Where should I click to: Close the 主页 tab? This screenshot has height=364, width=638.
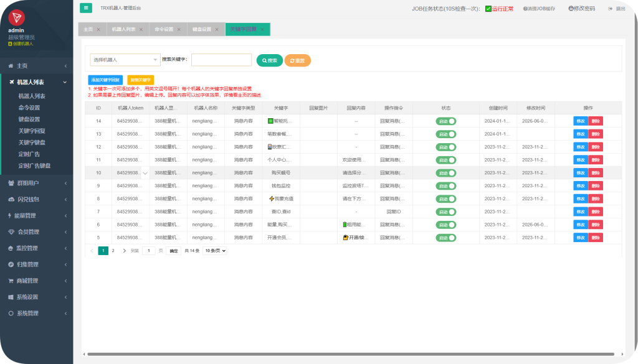click(98, 29)
